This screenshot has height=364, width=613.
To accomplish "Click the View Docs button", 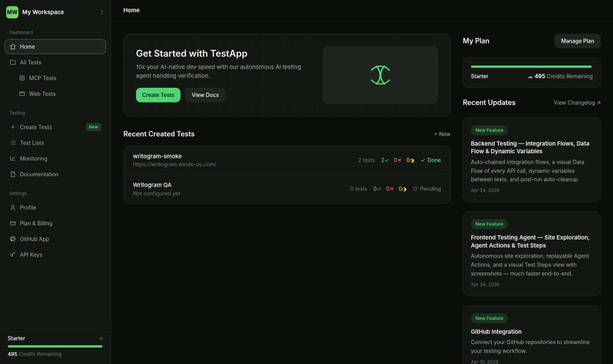I will click(x=205, y=95).
